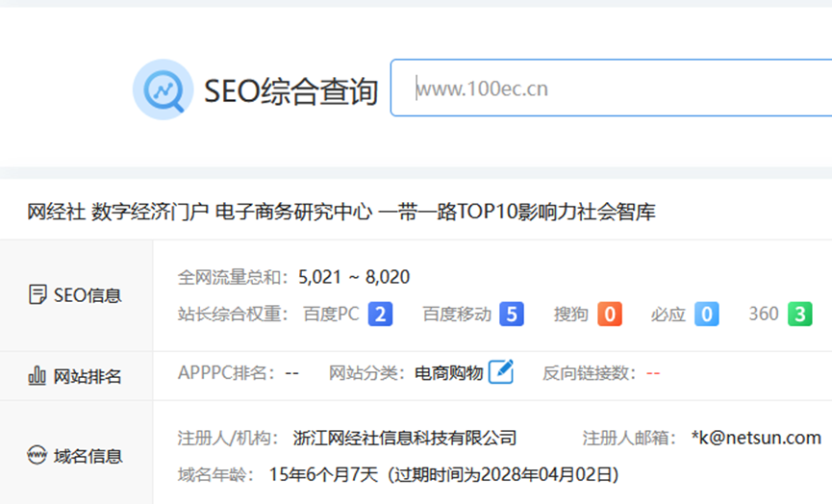Click the 网站排名 bar chart icon
Image resolution: width=832 pixels, height=504 pixels.
(x=37, y=376)
